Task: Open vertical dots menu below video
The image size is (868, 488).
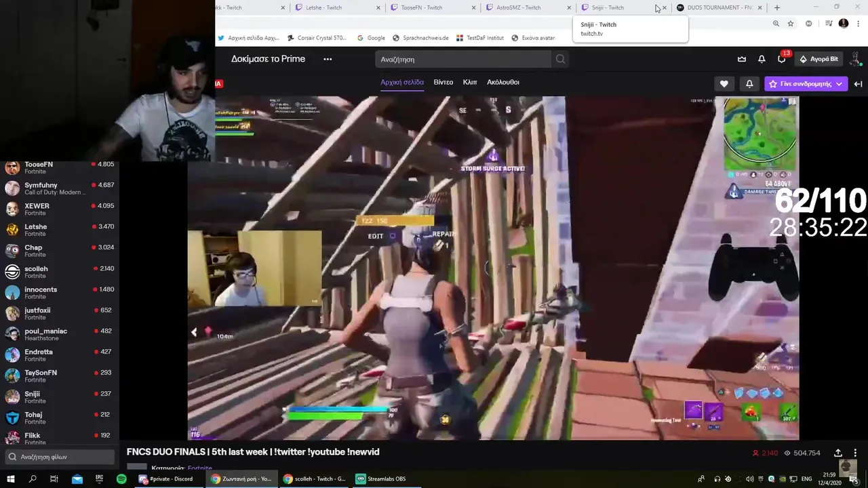Action: click(x=855, y=453)
